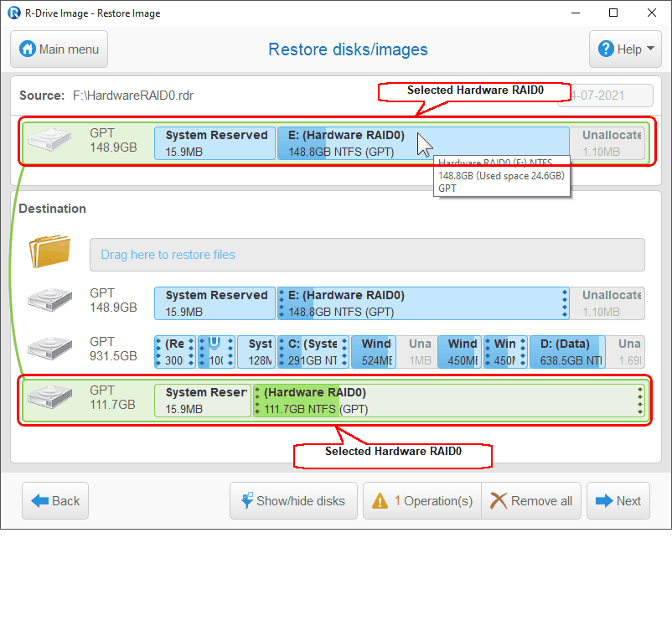Click the Main menu home icon
Image resolution: width=672 pixels, height=626 pixels.
[28, 49]
